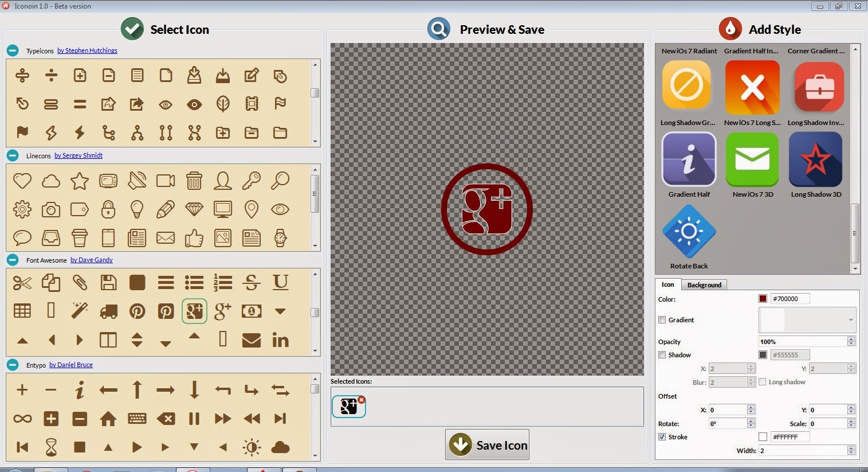Screen dimensions: 868x472
Task: Select the hourglass icon in Entypo
Action: (x=51, y=447)
